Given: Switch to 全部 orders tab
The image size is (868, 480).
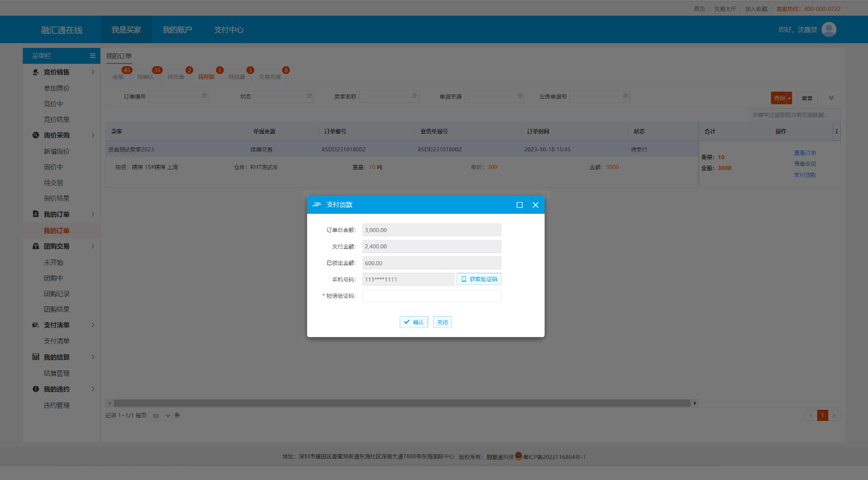Looking at the screenshot, I should (118, 77).
